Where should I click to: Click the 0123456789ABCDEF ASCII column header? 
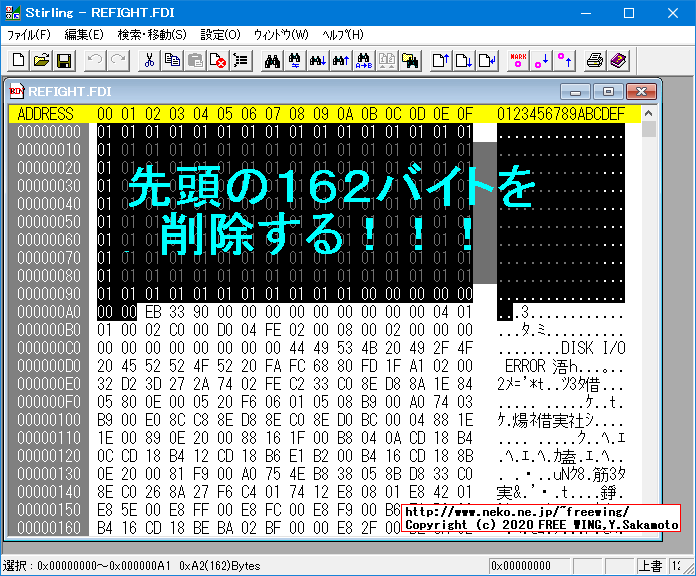click(x=561, y=114)
